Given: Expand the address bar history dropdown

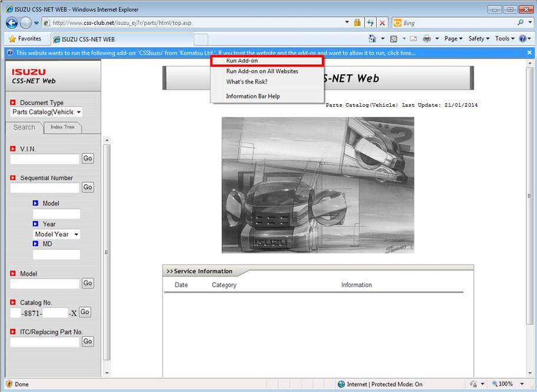Looking at the screenshot, I should 347,22.
